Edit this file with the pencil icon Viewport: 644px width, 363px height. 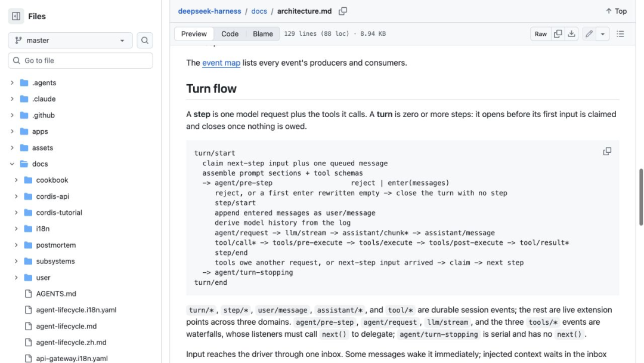pos(589,33)
